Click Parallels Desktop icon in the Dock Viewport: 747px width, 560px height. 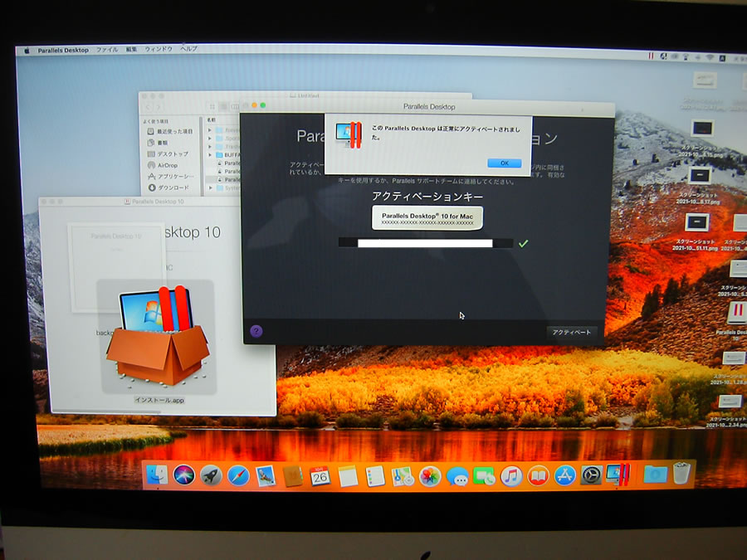click(x=618, y=475)
